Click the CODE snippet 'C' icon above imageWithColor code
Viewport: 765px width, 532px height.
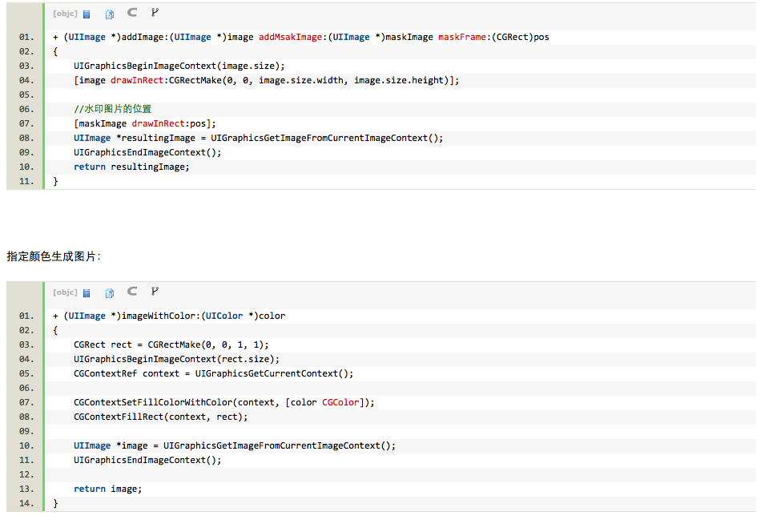132,292
